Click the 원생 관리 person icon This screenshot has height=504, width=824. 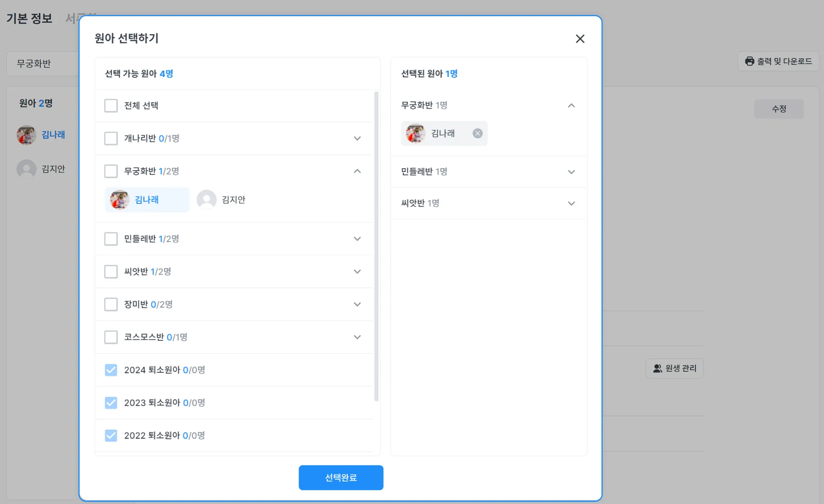coord(657,368)
